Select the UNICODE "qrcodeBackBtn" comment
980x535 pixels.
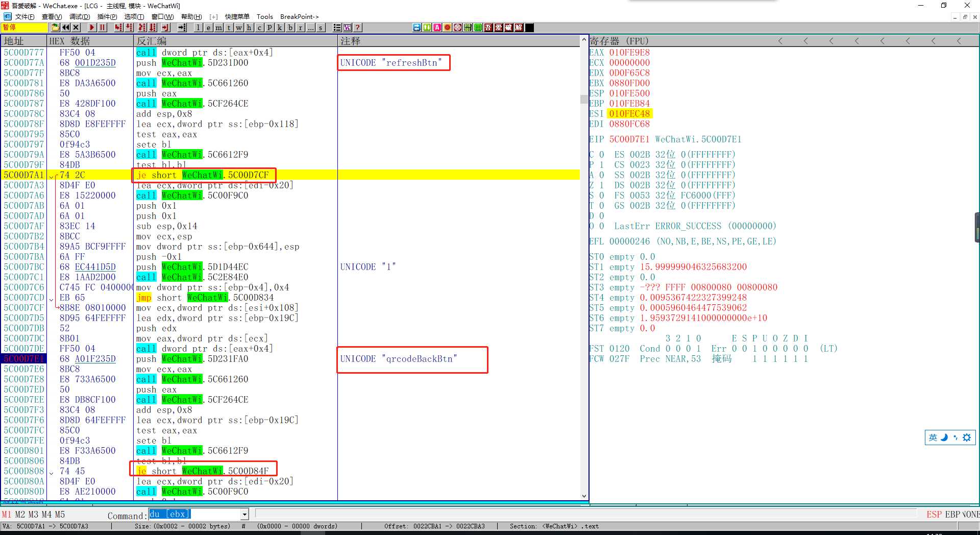click(x=399, y=359)
